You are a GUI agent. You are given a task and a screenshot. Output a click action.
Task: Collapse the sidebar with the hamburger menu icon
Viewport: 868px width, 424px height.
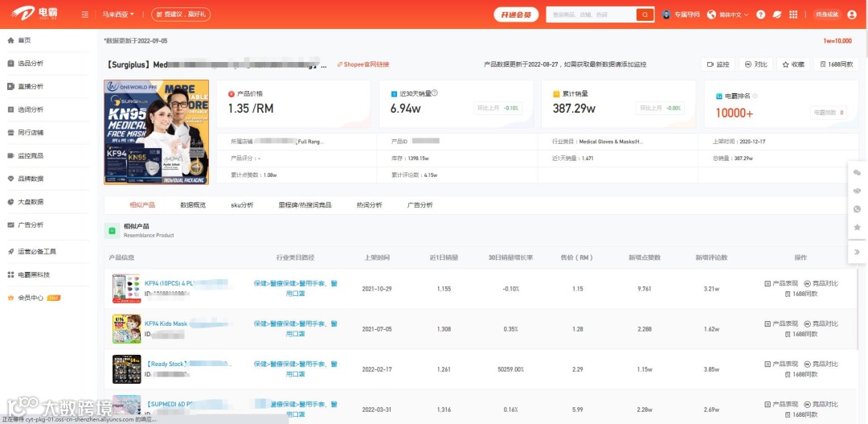point(84,14)
